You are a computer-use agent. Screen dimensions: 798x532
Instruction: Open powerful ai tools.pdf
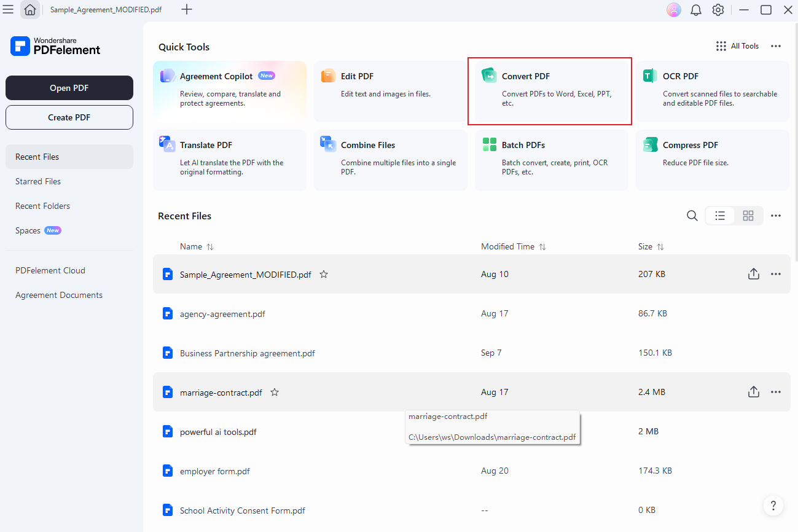[x=472, y=431]
